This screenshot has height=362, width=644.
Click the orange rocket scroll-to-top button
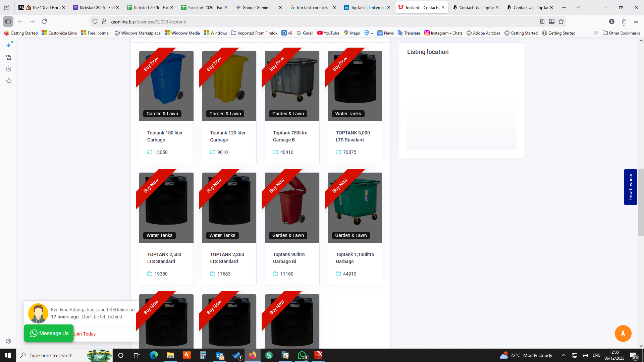click(x=623, y=333)
